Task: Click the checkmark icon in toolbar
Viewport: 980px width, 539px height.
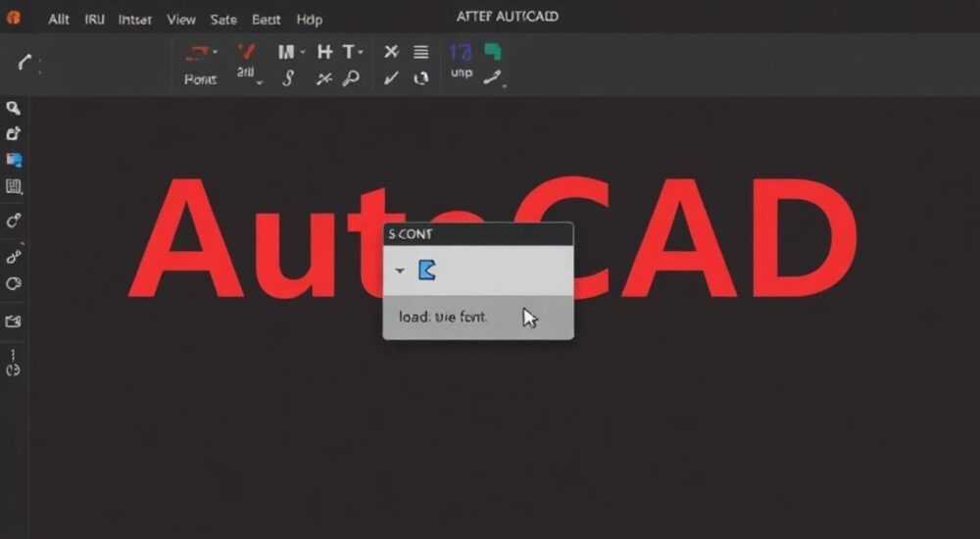Action: (391, 78)
